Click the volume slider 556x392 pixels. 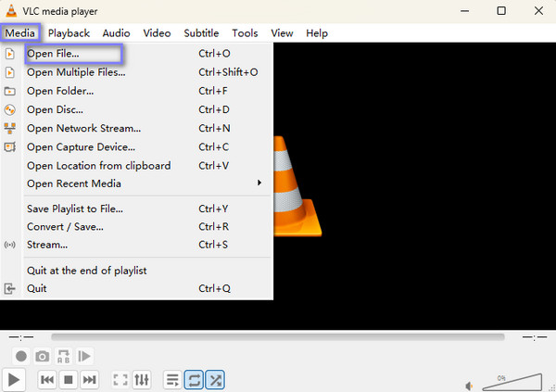(512, 382)
